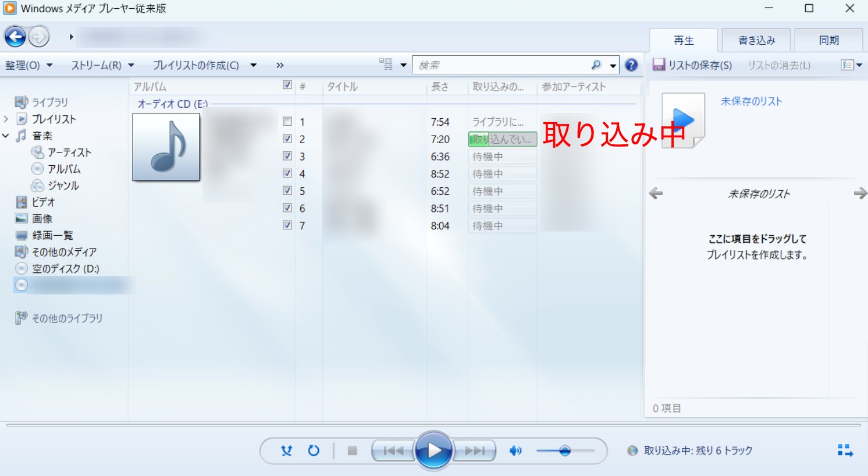Screen dimensions: 868x476
Task: Click リストの保存(S) button
Action: click(692, 65)
